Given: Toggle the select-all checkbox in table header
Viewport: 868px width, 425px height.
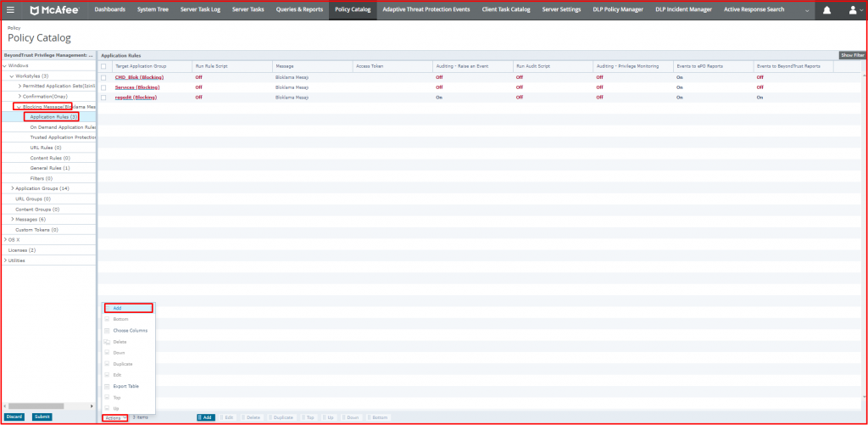Looking at the screenshot, I should (104, 65).
